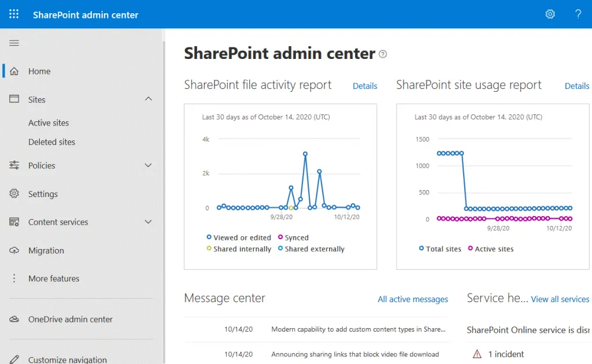This screenshot has width=592, height=364.
Task: Click the Total sites legend color marker
Action: point(421,248)
